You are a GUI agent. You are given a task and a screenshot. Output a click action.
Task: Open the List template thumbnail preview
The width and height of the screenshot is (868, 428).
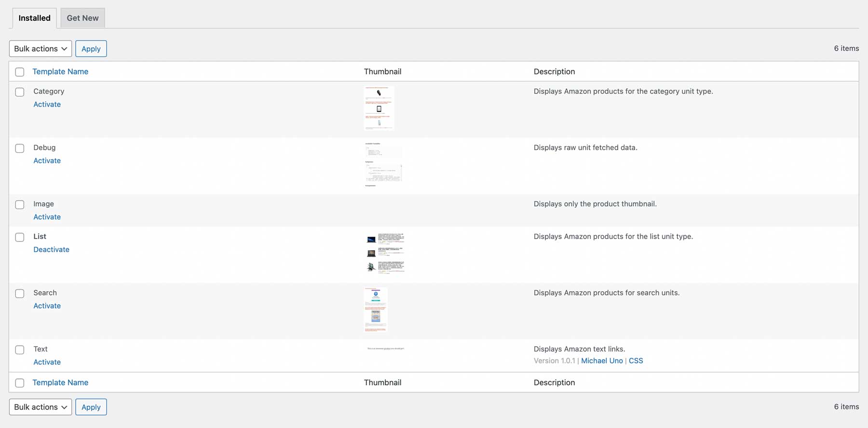click(x=384, y=254)
